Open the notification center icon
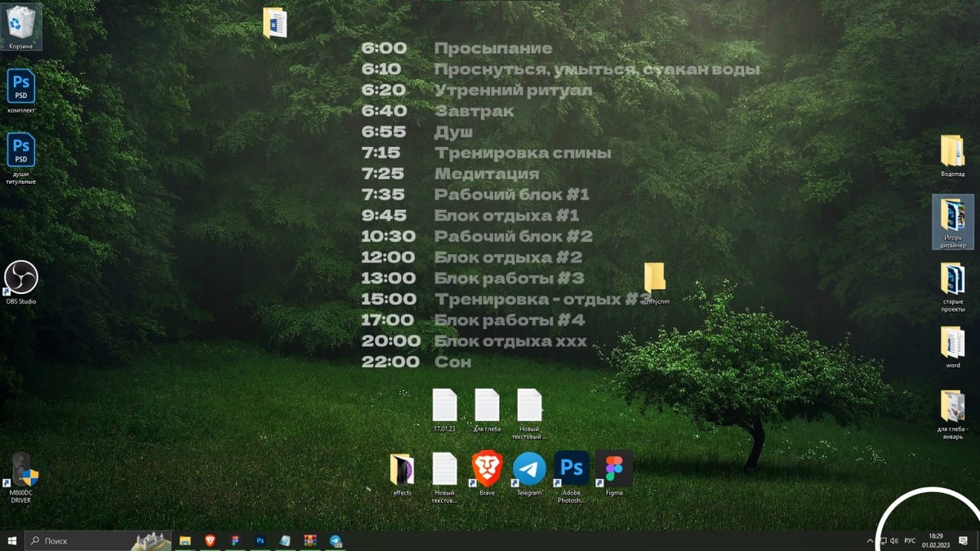Screen dimensions: 980x551 point(964,541)
